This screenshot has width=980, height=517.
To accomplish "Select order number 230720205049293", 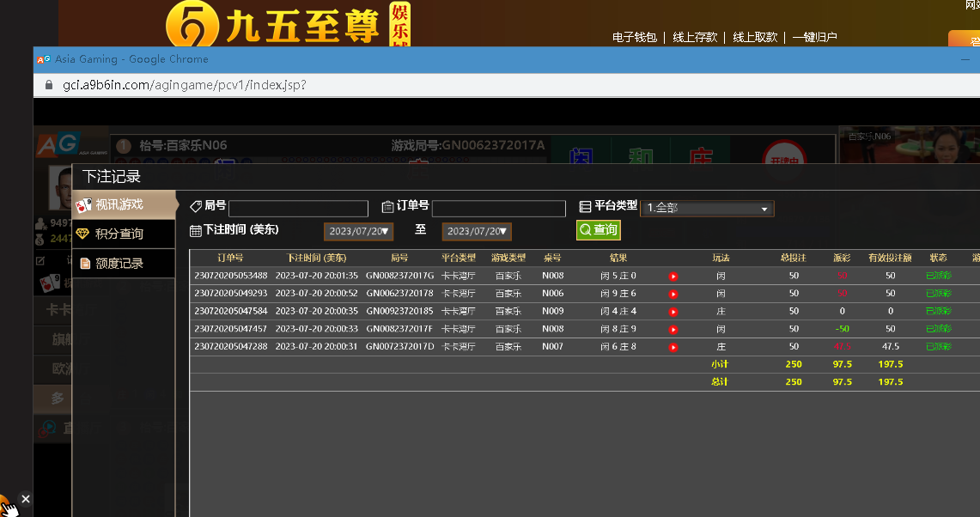I will point(231,293).
